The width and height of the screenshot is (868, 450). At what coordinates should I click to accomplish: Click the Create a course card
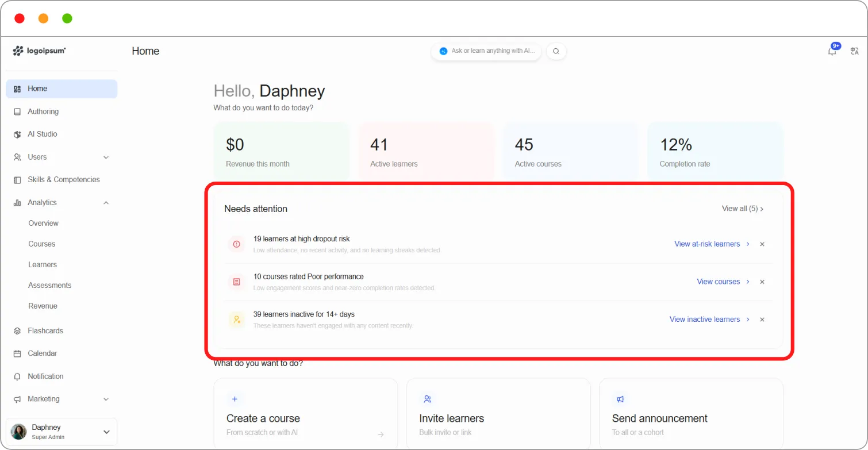(305, 413)
